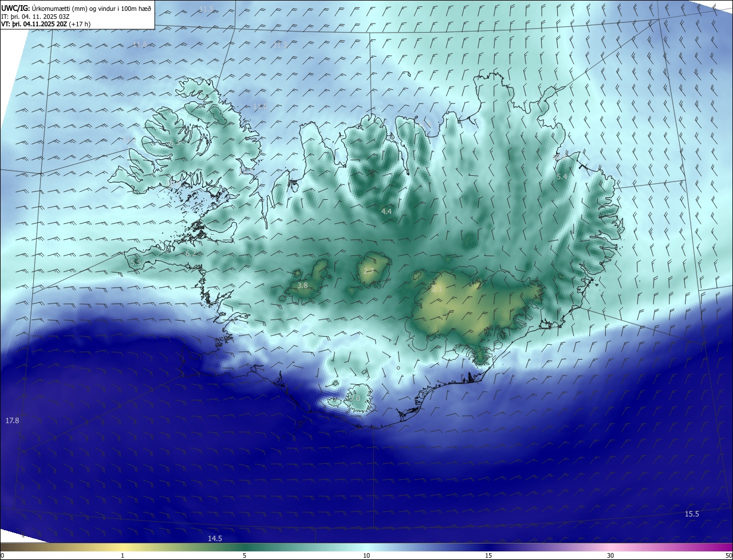Click the '2.1' value on the large southeast glacier
733x560 pixels.
[x=437, y=289]
